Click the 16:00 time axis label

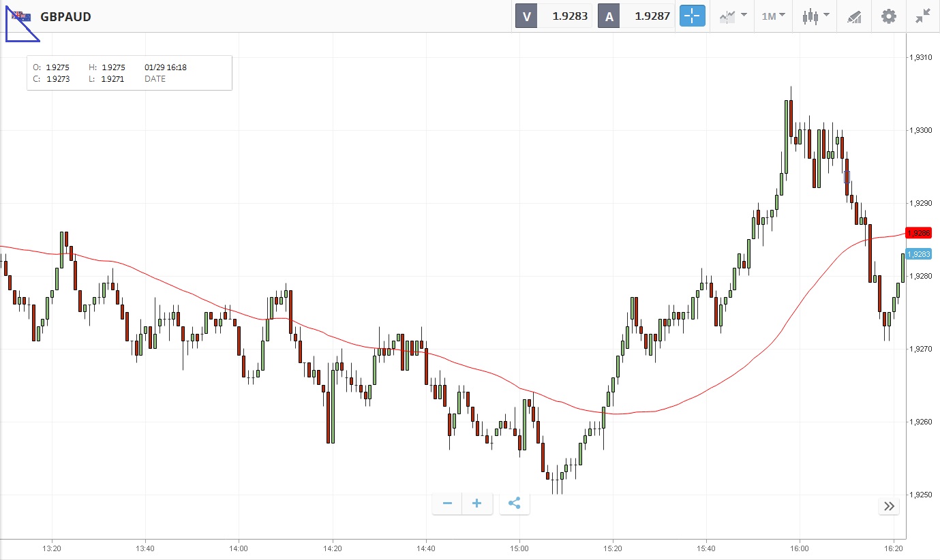[800, 548]
